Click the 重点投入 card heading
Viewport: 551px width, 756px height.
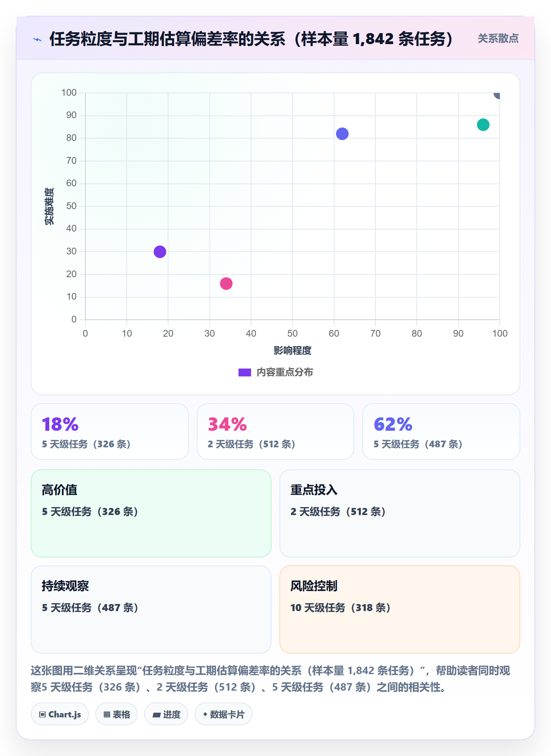(314, 490)
